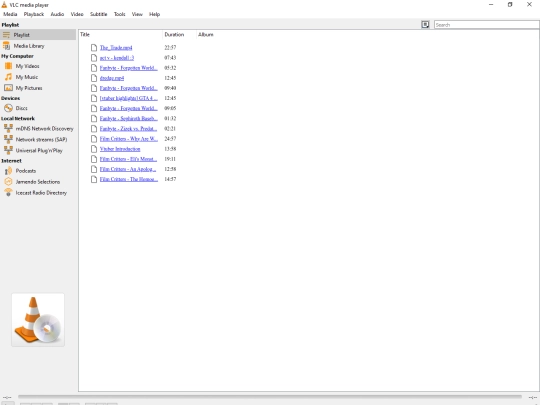Toggle the elapsed time label left of seek bar
The width and height of the screenshot is (540, 405).
7,397
